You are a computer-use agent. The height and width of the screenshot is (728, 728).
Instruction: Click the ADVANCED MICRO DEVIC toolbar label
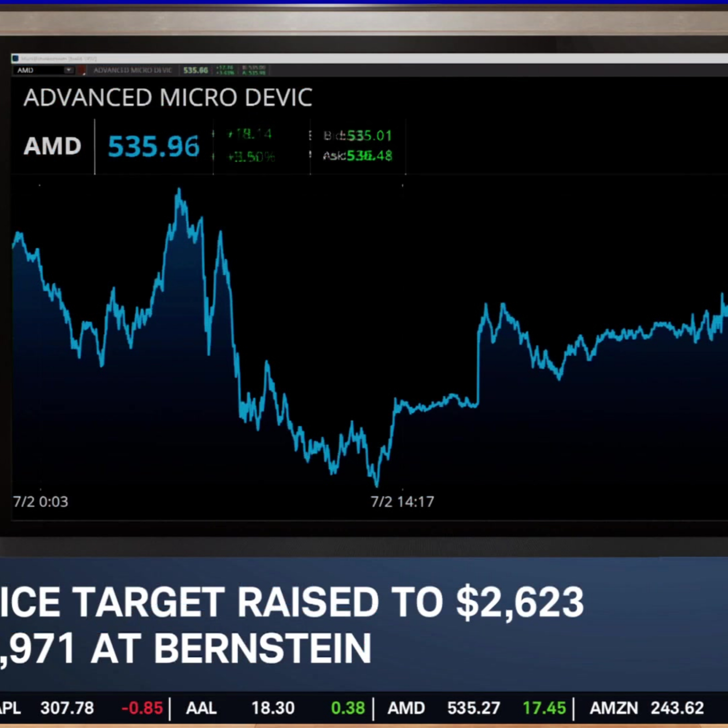[133, 70]
